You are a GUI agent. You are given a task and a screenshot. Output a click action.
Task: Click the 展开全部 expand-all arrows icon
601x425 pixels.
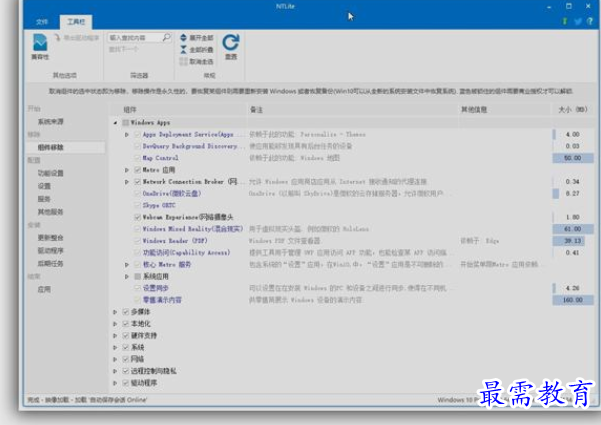[184, 38]
